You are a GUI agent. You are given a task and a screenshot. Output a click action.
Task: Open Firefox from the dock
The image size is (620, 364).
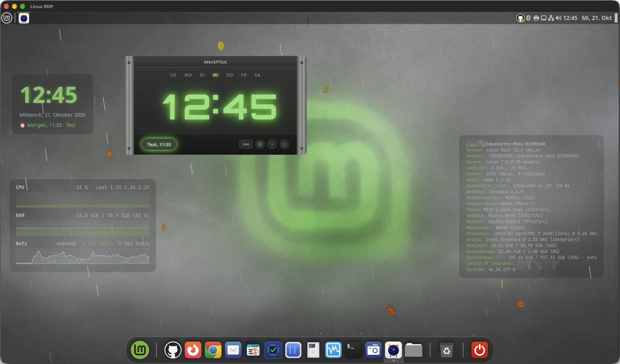(193, 350)
